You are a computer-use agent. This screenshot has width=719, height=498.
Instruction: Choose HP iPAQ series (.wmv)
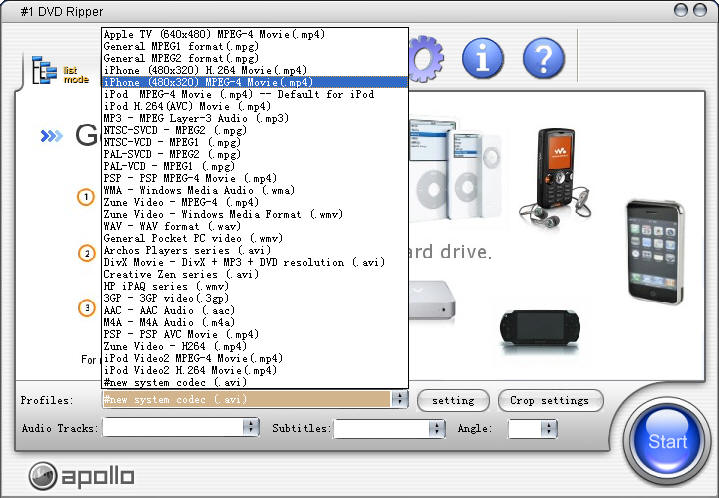tap(254, 286)
